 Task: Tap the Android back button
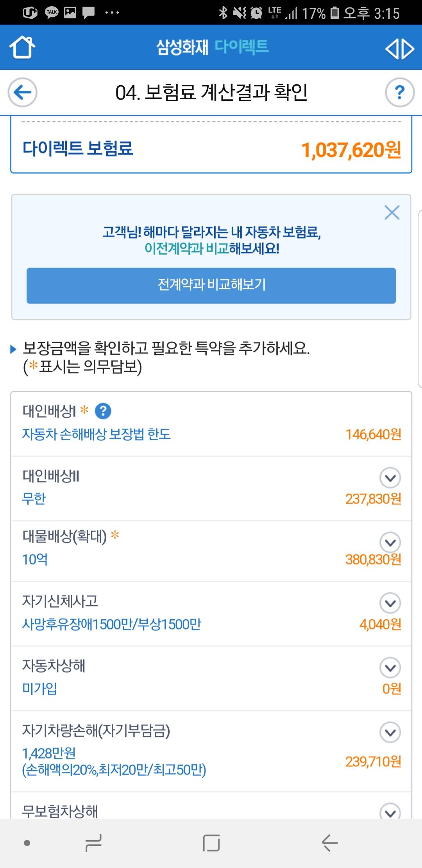point(329,843)
